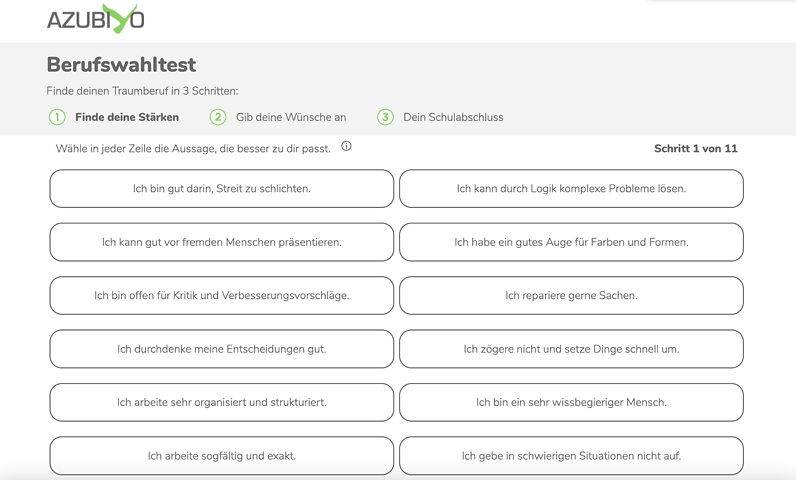Click the Azubiyo logo
The width and height of the screenshot is (796, 480).
[x=95, y=19]
